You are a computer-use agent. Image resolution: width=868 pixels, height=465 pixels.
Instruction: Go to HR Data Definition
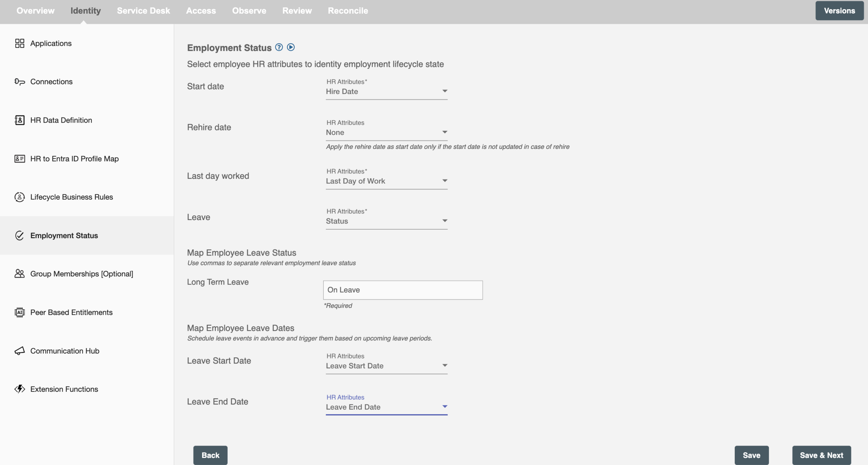pos(87,120)
